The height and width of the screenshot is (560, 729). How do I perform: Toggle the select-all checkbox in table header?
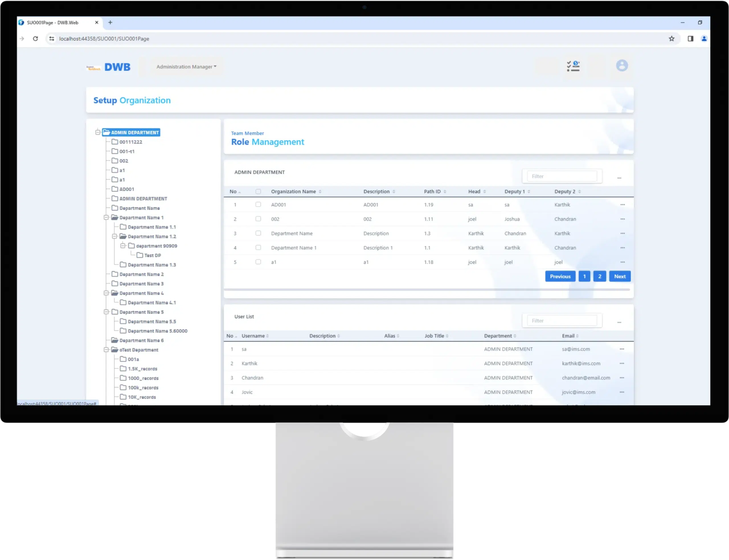(258, 192)
